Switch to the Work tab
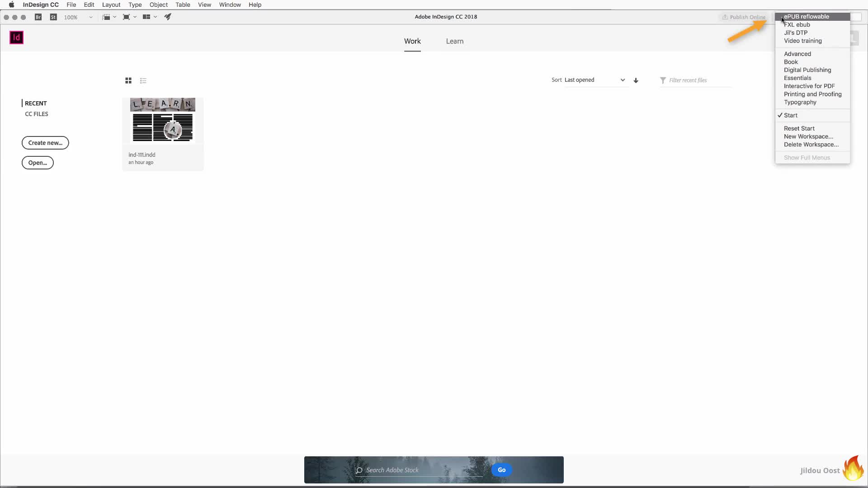 (412, 42)
